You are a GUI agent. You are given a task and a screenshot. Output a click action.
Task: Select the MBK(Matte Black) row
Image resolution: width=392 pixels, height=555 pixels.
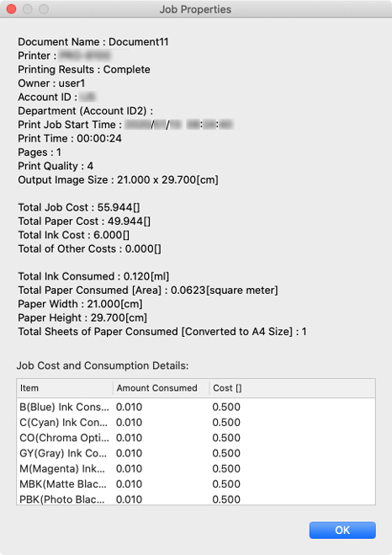click(x=196, y=484)
